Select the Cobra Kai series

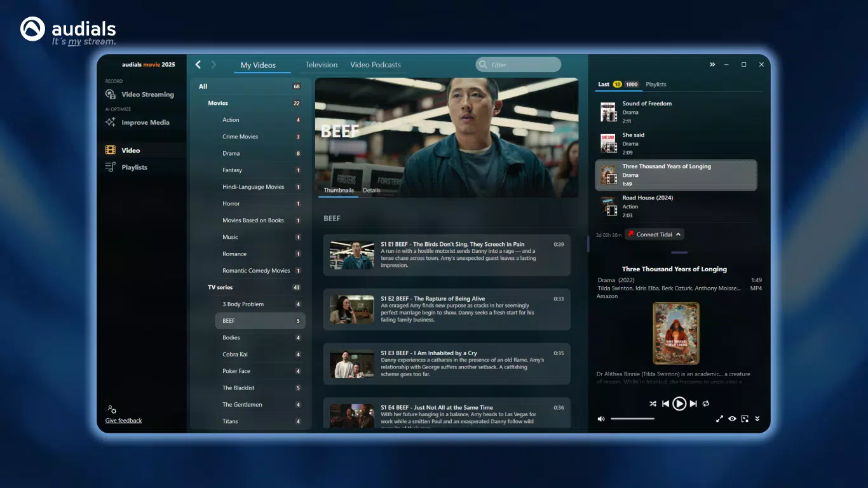(260, 354)
